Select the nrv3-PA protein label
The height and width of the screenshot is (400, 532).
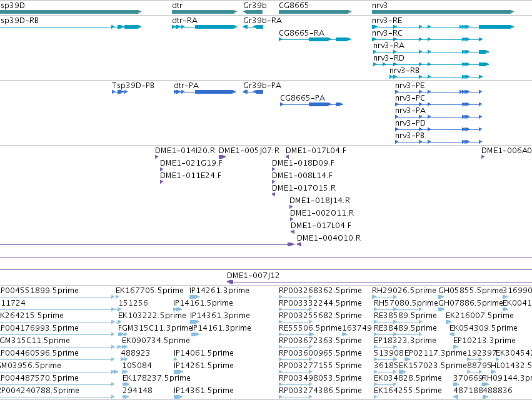[410, 111]
